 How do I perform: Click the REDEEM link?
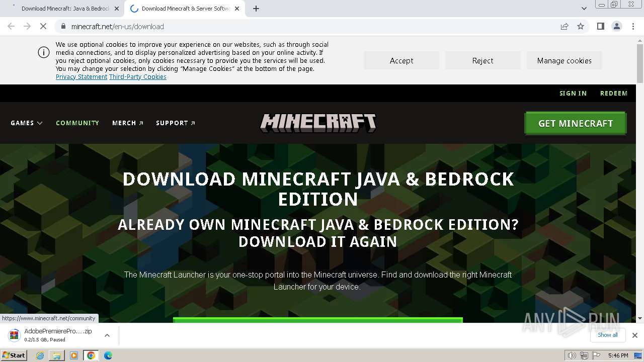(614, 93)
